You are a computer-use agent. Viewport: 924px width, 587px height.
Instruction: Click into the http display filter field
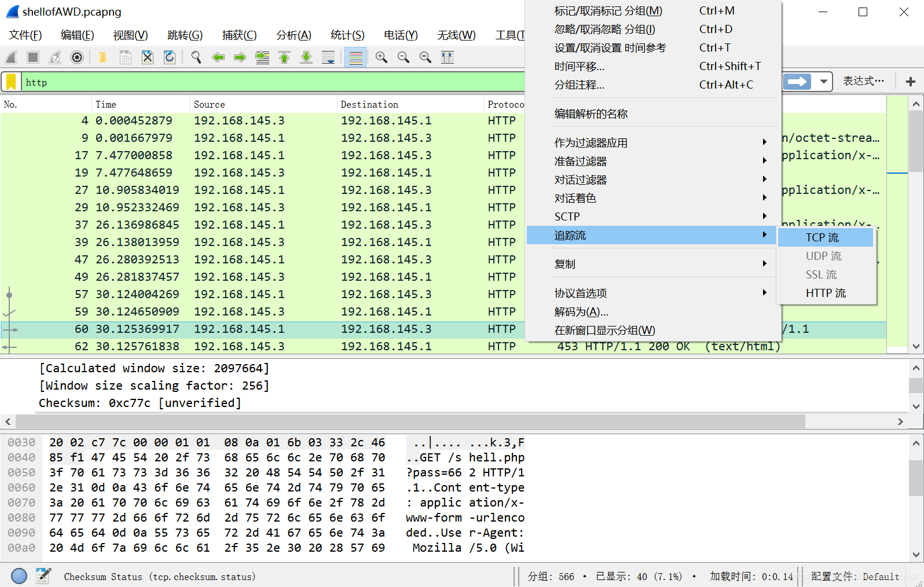click(272, 82)
